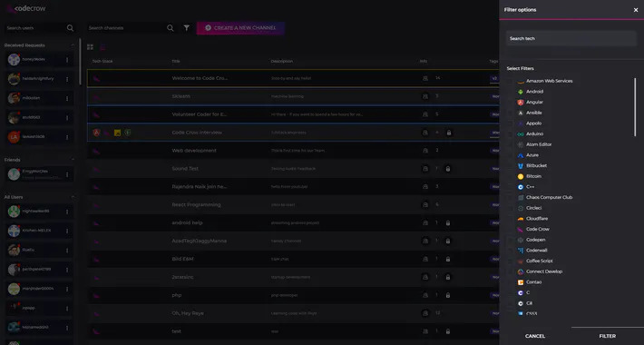Viewport: 644px width, 345px height.
Task: Click the Android robot icon in filters
Action: [521, 92]
